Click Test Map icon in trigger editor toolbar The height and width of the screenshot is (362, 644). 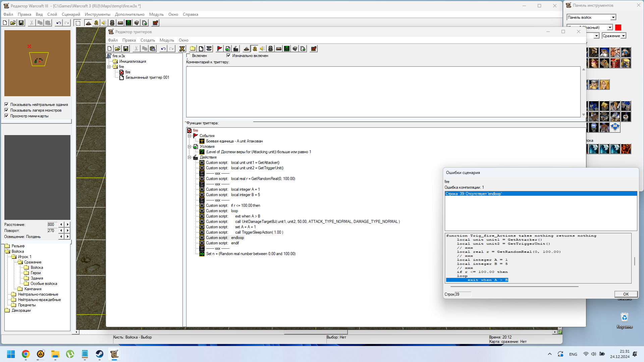pyautogui.click(x=314, y=49)
